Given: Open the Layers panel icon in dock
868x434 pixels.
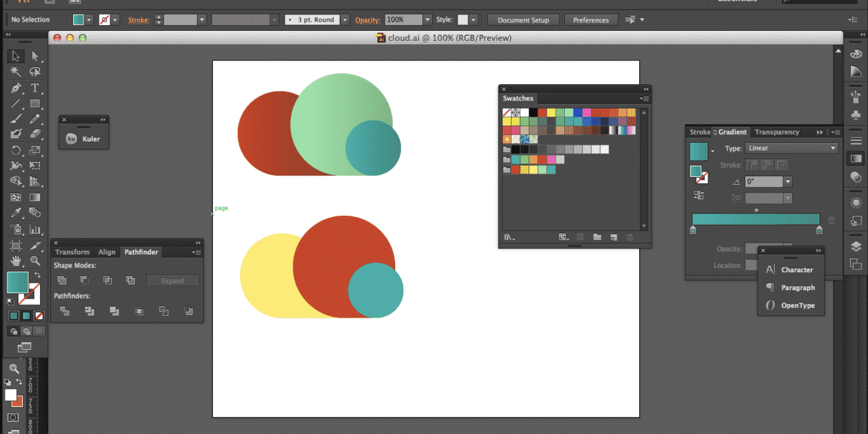Looking at the screenshot, I should point(856,247).
